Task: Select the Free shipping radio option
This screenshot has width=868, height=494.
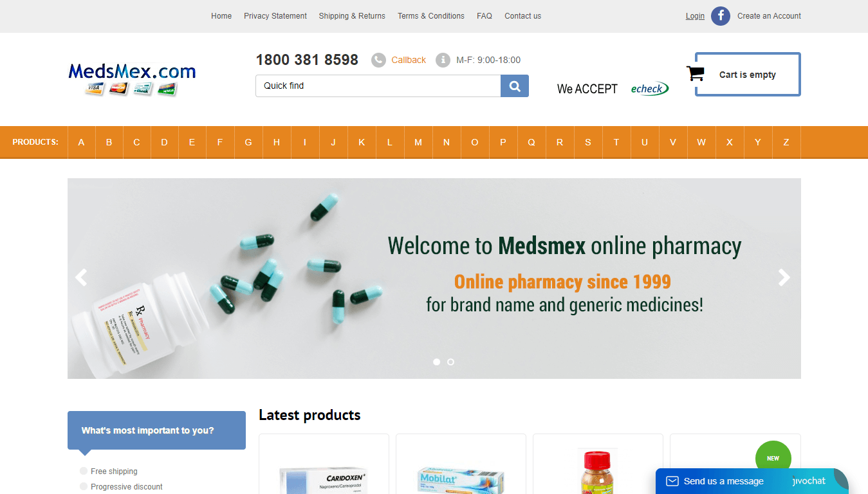Action: pos(84,471)
